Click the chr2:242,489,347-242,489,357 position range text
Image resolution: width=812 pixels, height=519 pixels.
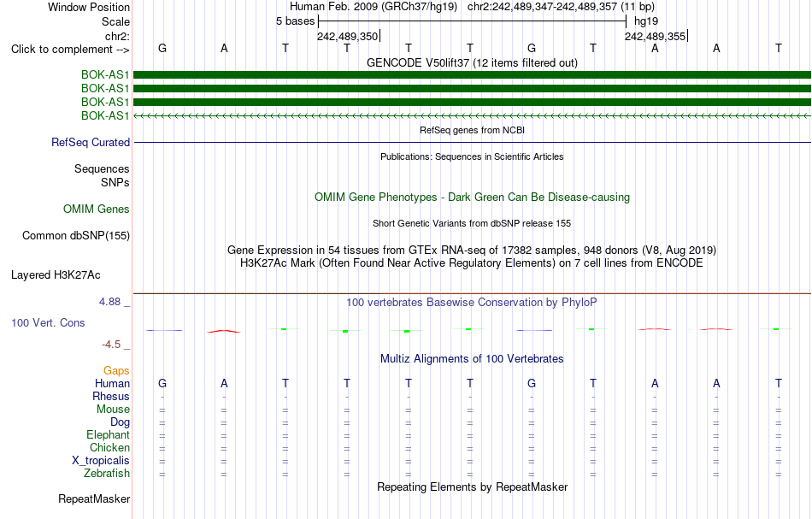(x=561, y=7)
